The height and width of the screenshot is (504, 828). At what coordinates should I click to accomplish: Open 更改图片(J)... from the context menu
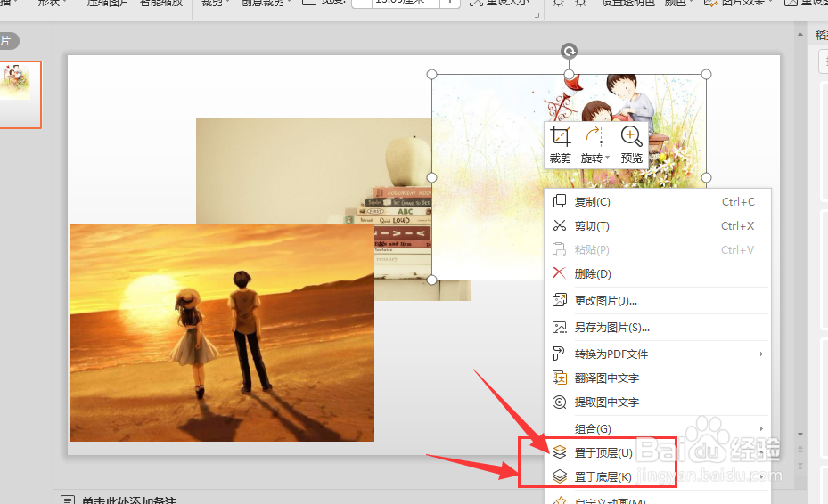click(658, 301)
